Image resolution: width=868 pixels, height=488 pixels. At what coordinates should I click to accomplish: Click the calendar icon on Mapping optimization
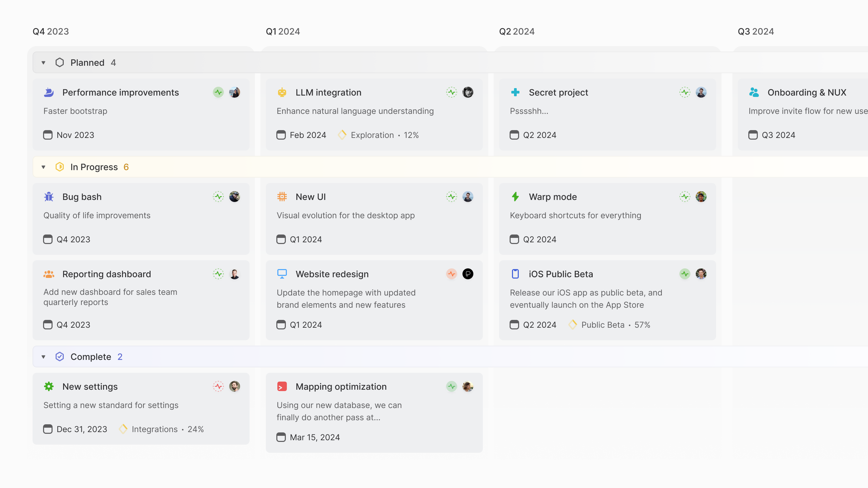point(281,437)
